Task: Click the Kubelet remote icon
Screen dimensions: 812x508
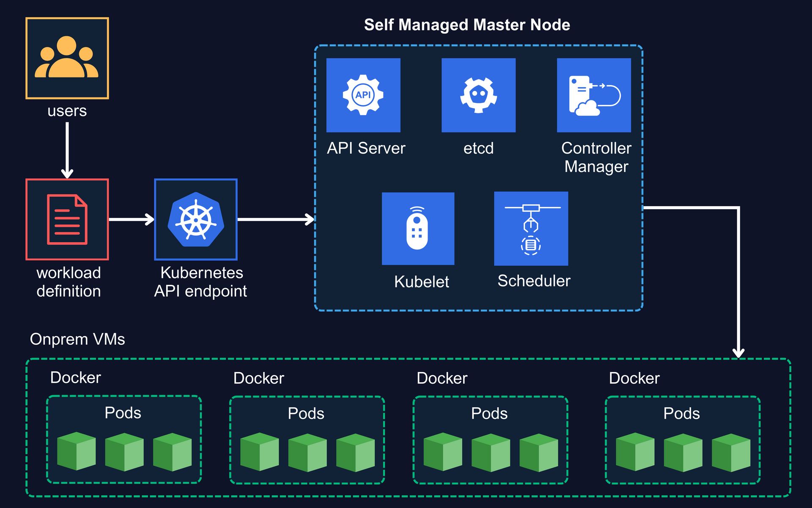Action: [418, 229]
